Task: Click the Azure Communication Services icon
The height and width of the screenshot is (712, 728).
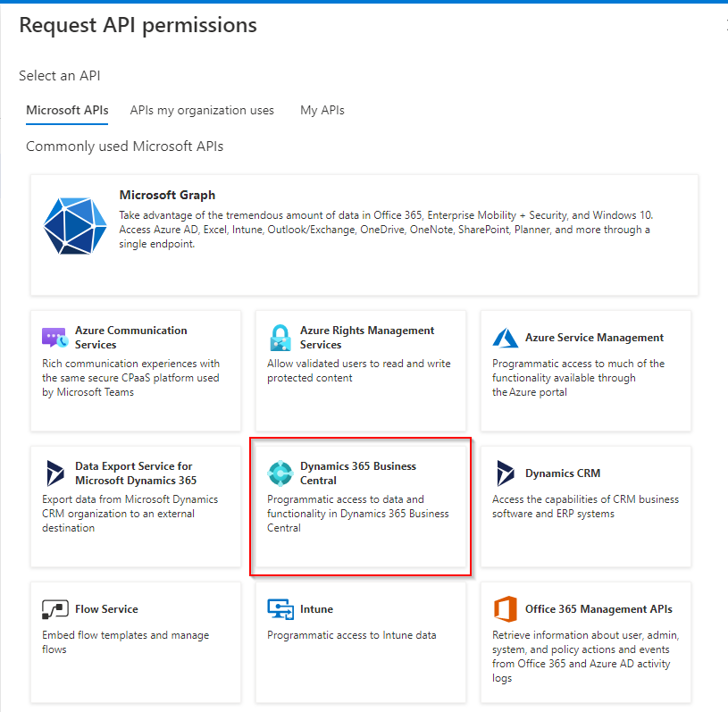Action: [54, 337]
